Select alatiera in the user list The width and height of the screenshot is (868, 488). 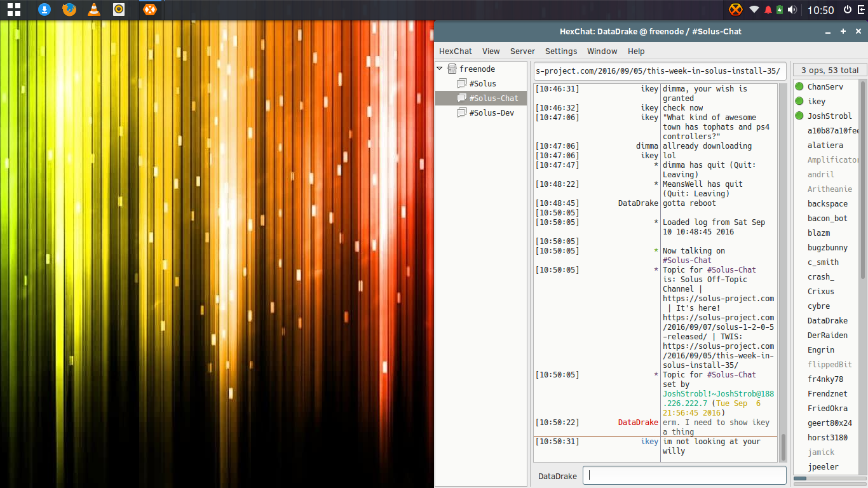(825, 145)
